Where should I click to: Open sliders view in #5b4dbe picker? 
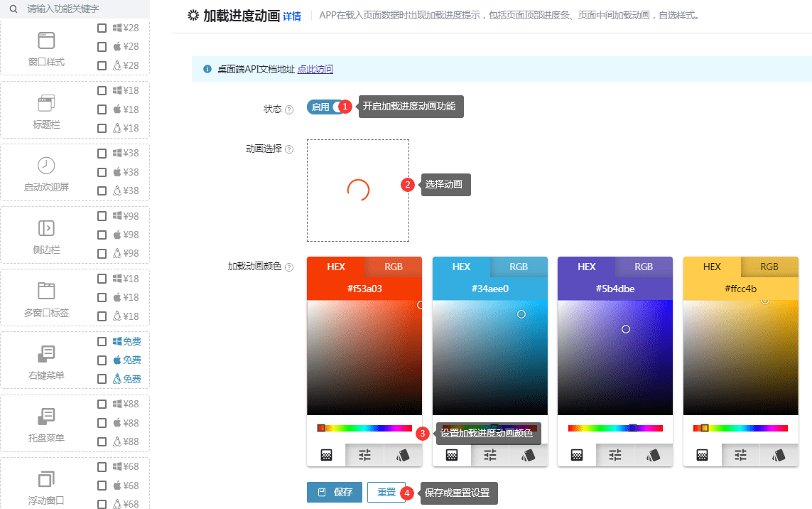pos(615,455)
